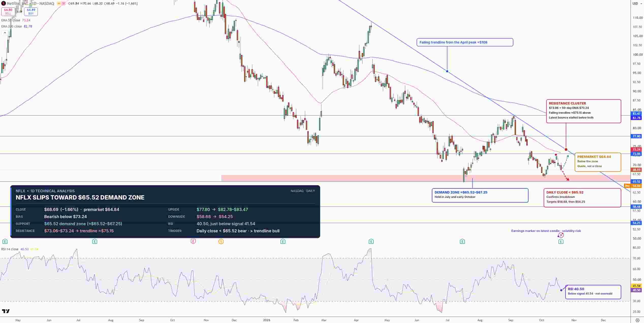
Task: Click the SELL 64.80 button
Action: point(8,11)
